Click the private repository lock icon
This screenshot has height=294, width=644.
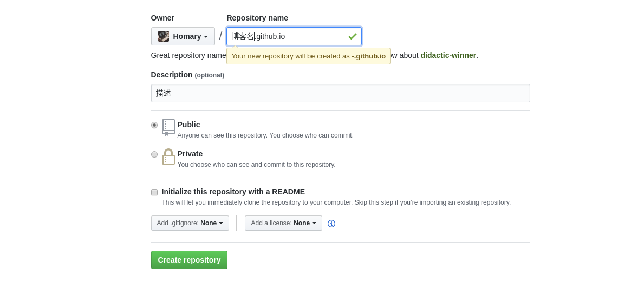pyautogui.click(x=168, y=156)
